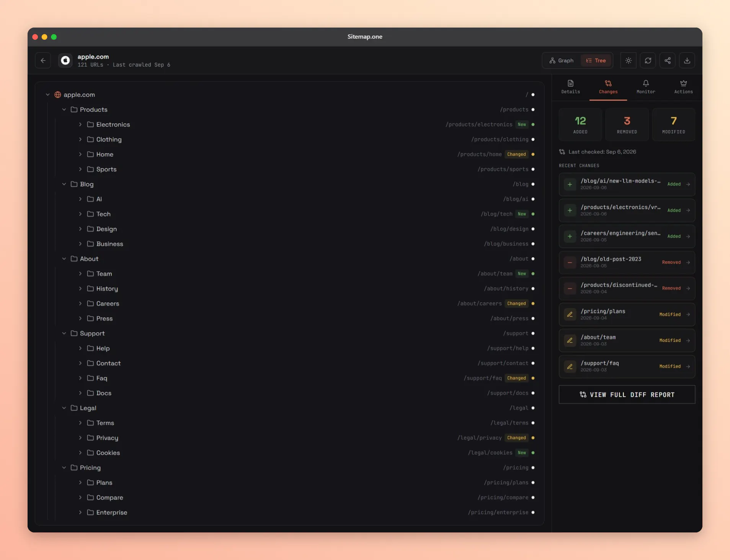Collapse the Products folder

(x=64, y=109)
